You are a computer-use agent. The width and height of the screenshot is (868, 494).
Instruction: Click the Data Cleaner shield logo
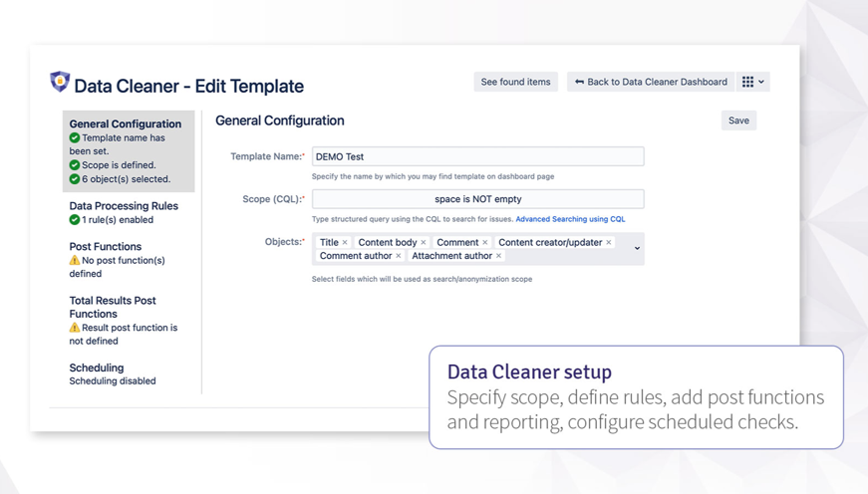60,82
